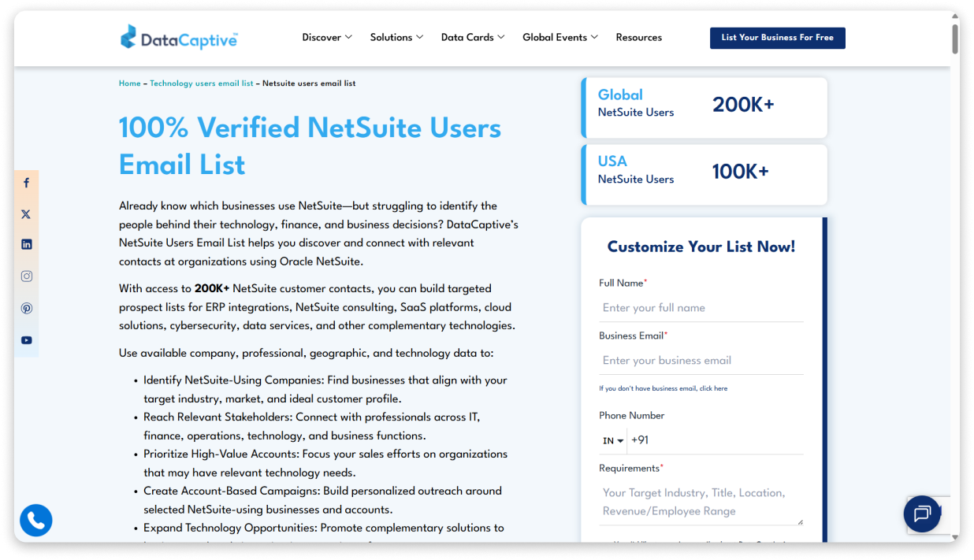The width and height of the screenshot is (974, 560).
Task: Open the Resources menu item
Action: tap(639, 37)
